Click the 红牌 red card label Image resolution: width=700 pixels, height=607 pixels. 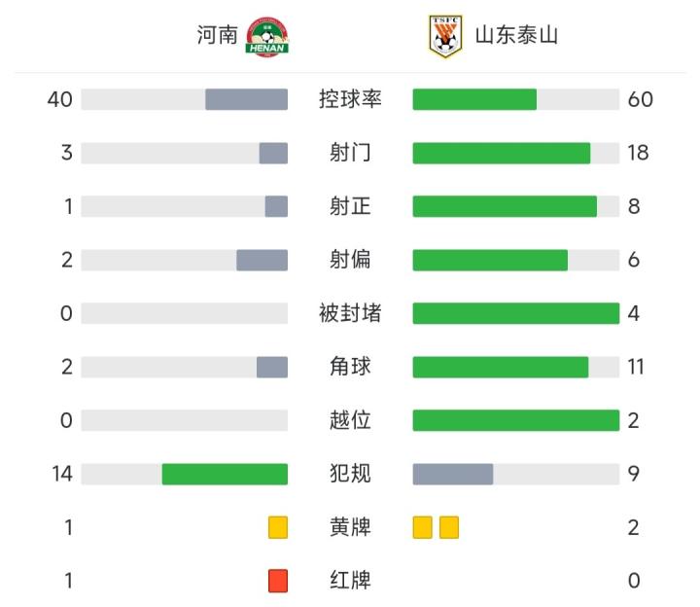(350, 581)
